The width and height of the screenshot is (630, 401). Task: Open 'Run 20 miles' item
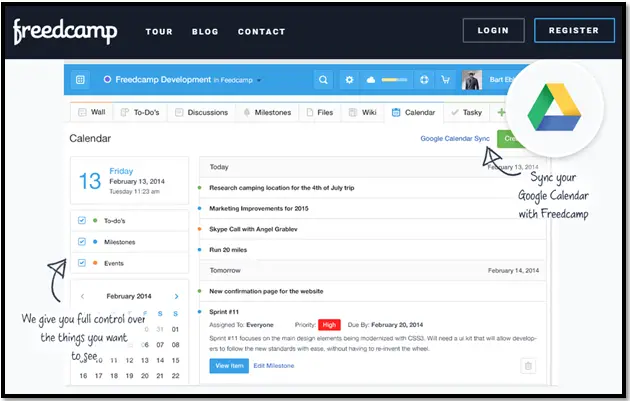tap(228, 250)
